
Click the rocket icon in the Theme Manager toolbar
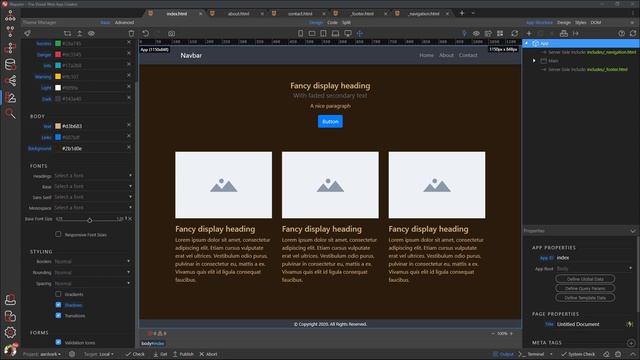27,33
